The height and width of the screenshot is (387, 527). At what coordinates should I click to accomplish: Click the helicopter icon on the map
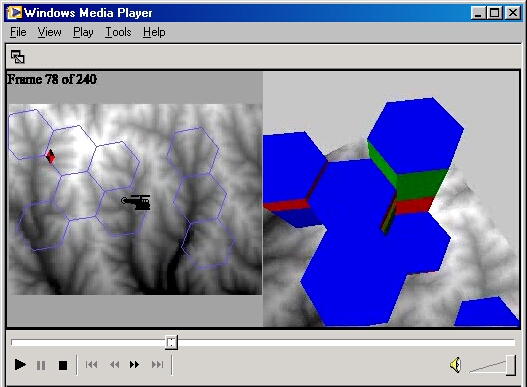click(136, 202)
